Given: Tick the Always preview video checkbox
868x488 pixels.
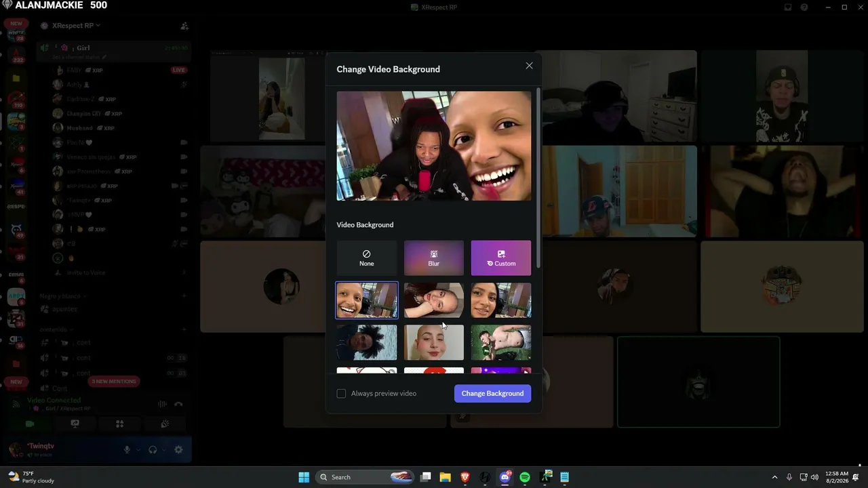Looking at the screenshot, I should point(341,393).
